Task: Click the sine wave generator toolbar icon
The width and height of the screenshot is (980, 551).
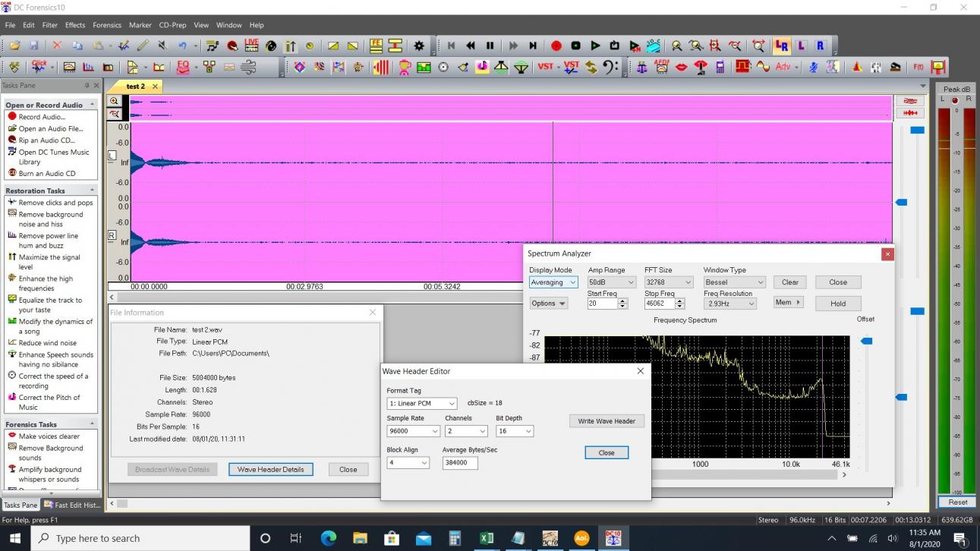Action: (763, 67)
